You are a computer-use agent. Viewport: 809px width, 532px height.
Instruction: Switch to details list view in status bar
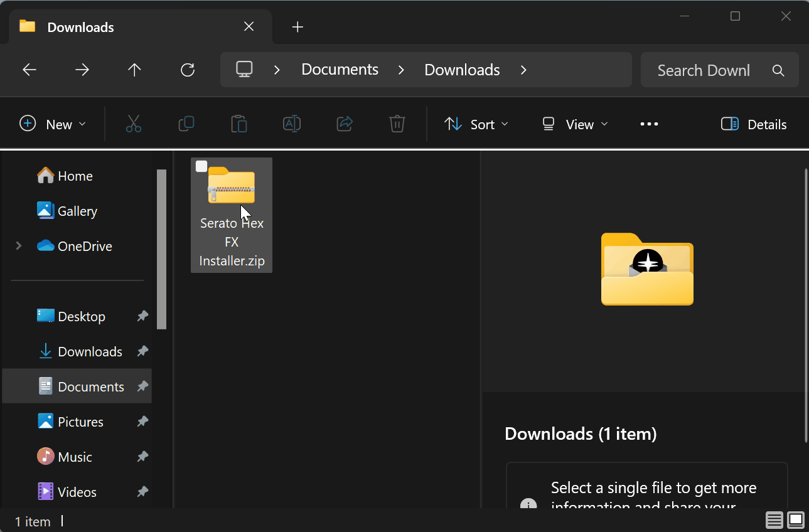(774, 520)
